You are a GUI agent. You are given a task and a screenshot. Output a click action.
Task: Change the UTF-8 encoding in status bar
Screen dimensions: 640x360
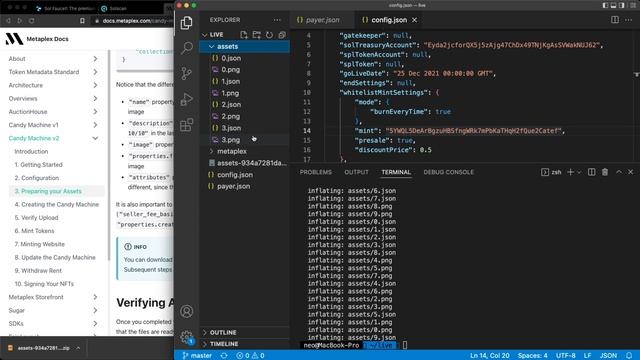pos(566,356)
